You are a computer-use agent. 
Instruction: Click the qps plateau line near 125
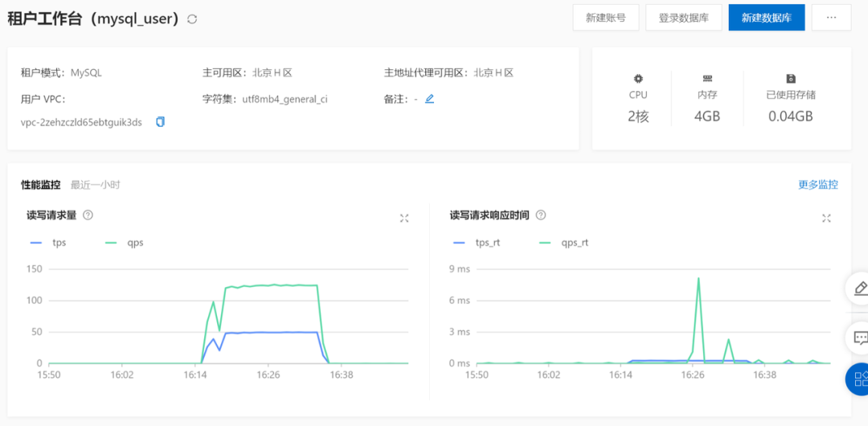272,285
